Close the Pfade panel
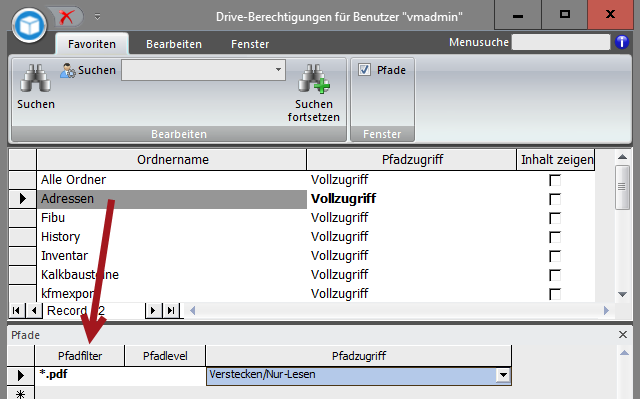 (623, 335)
